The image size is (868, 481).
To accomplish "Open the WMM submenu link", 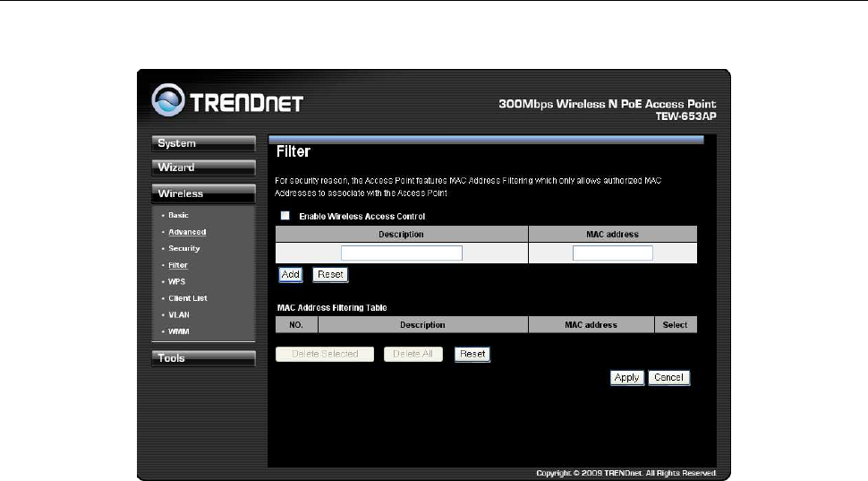I will [179, 331].
